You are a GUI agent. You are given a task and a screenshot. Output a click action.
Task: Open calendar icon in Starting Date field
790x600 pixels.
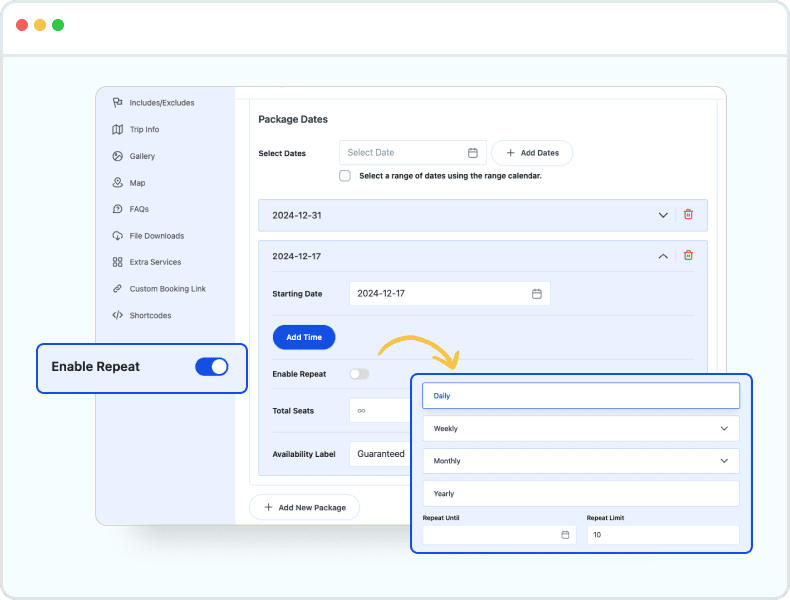click(536, 294)
